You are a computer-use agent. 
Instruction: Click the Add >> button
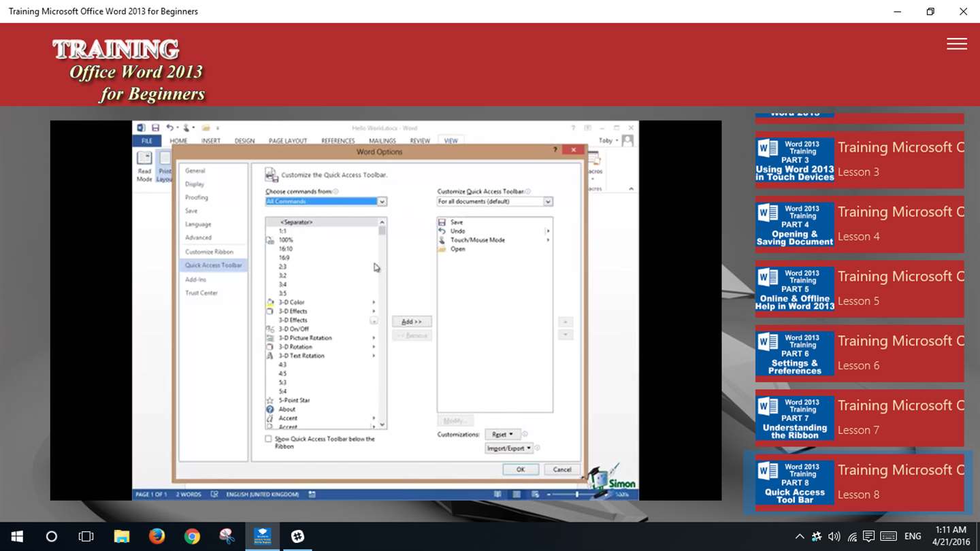(412, 322)
